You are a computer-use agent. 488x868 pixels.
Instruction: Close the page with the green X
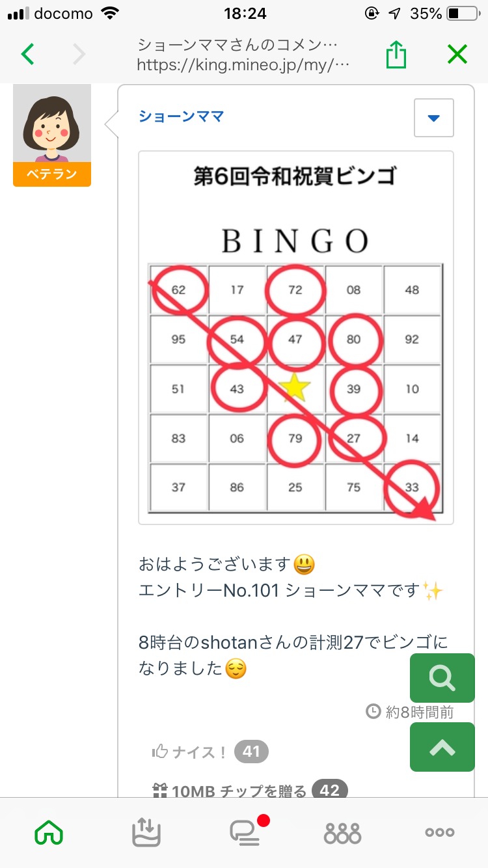457,55
